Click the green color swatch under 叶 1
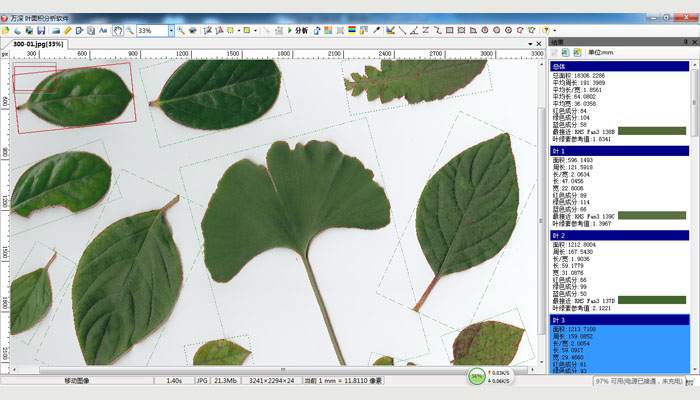This screenshot has width=700, height=400. (x=652, y=215)
